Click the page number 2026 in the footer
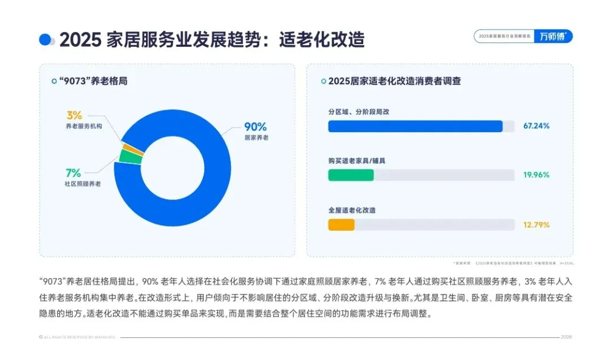The width and height of the screenshot is (611, 364). click(x=566, y=337)
